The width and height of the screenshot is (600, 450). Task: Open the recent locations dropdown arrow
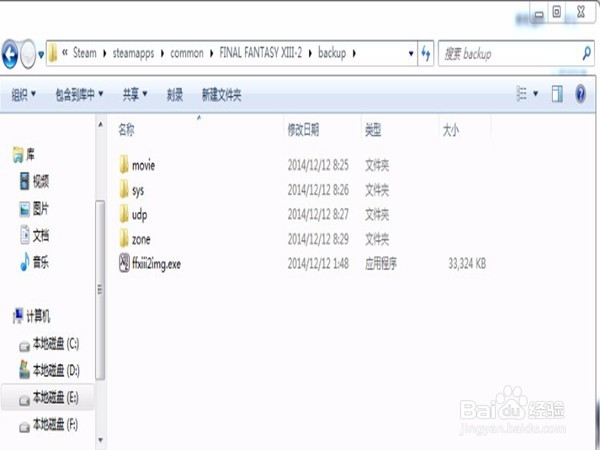tap(41, 55)
